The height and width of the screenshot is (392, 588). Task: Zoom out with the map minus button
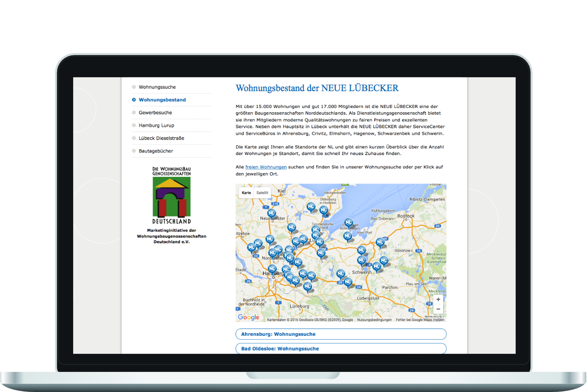click(438, 309)
